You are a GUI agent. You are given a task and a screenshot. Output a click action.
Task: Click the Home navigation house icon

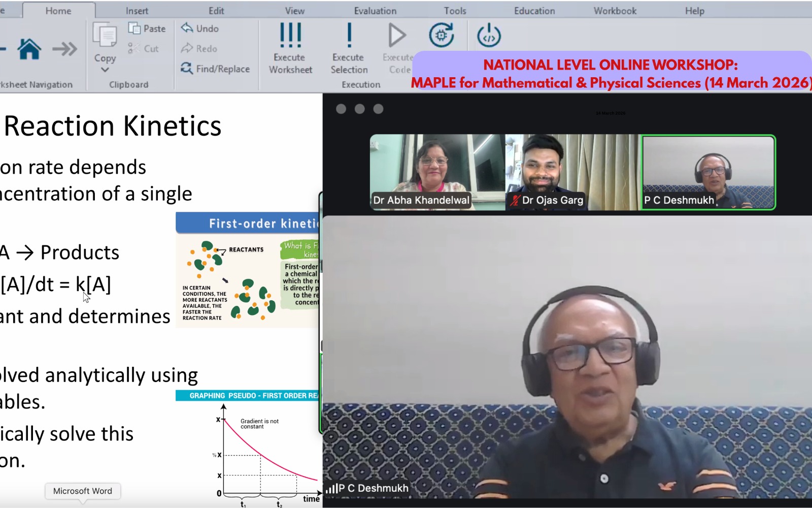click(x=29, y=49)
